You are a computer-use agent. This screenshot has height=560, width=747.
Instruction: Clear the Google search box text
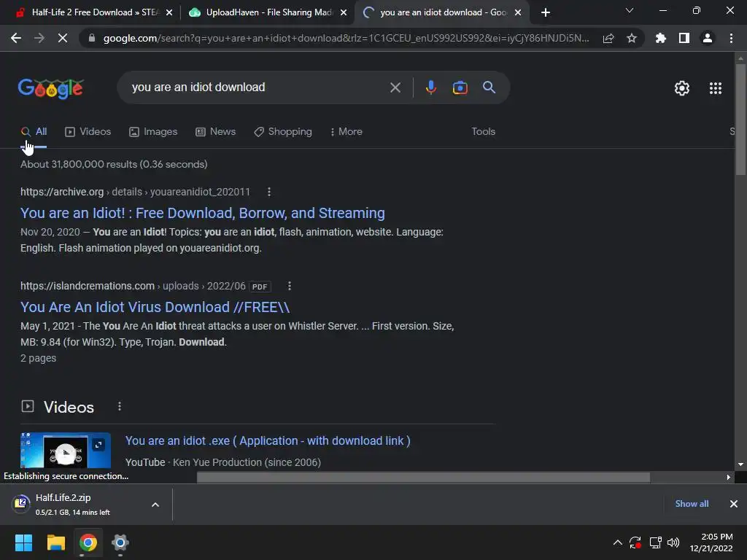[x=395, y=87]
